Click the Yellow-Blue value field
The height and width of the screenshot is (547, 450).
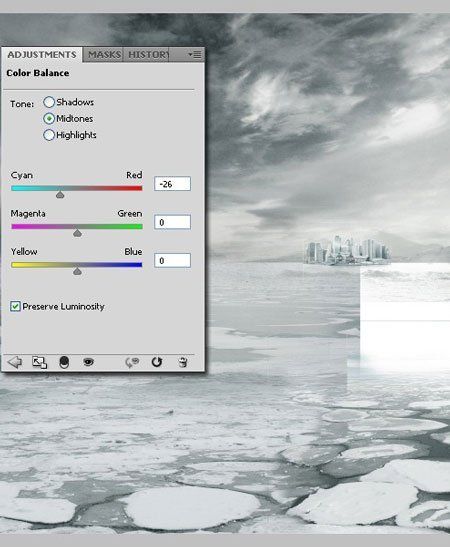172,261
